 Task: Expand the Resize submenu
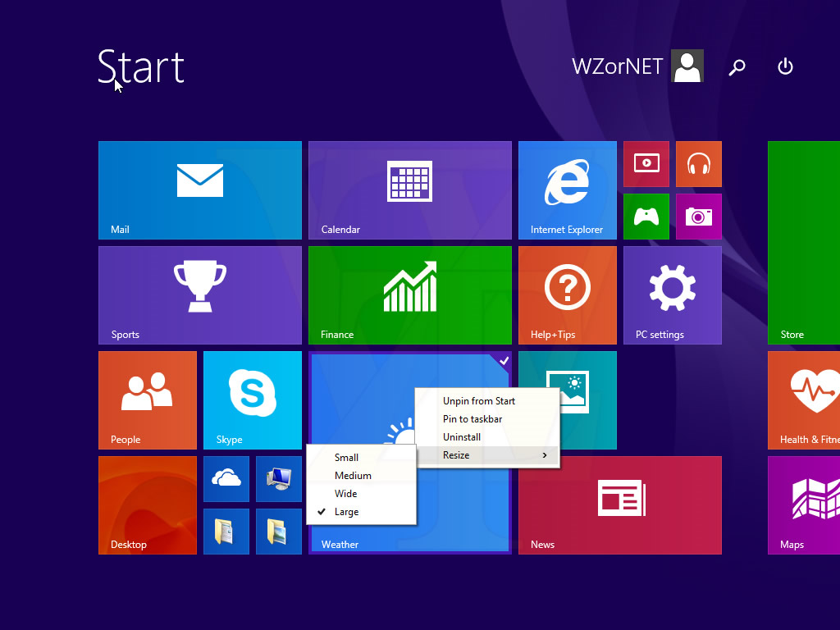(x=487, y=455)
